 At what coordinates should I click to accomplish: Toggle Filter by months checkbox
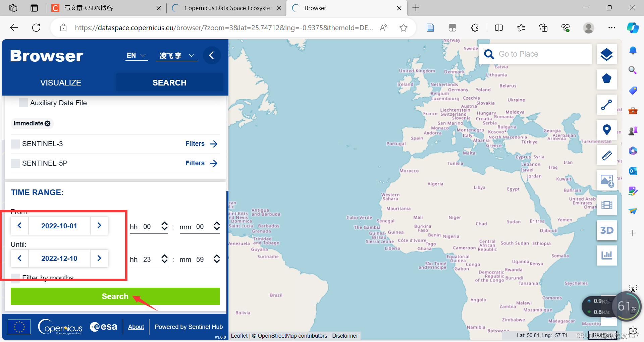pos(15,278)
